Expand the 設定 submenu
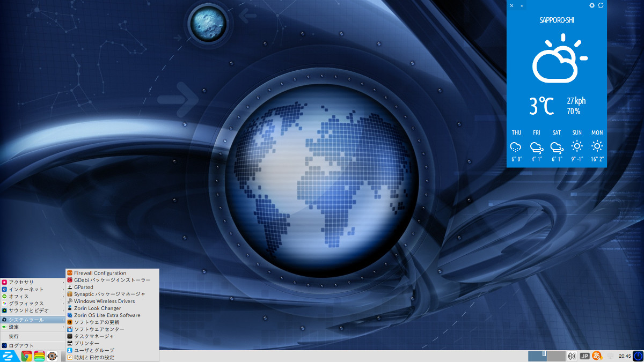The image size is (644, 362). (x=33, y=327)
